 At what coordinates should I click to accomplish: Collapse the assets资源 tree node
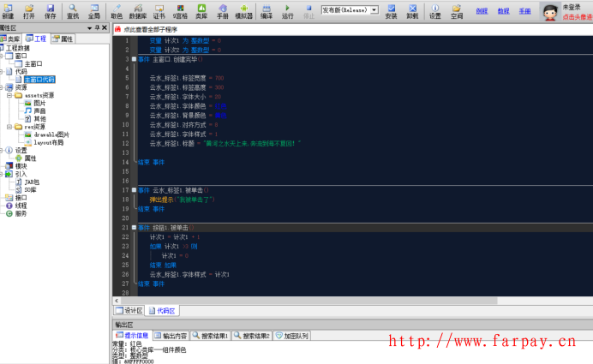pos(9,95)
